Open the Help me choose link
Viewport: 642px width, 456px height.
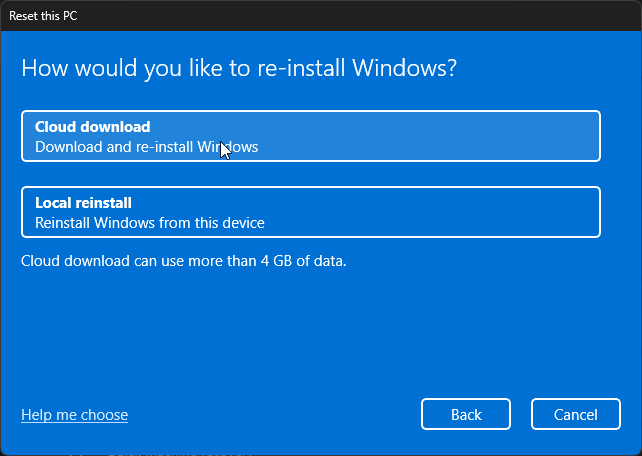click(x=74, y=414)
